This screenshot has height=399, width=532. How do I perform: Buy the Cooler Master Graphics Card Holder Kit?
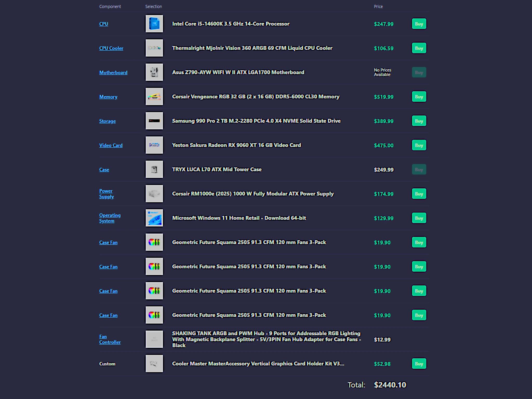419,364
